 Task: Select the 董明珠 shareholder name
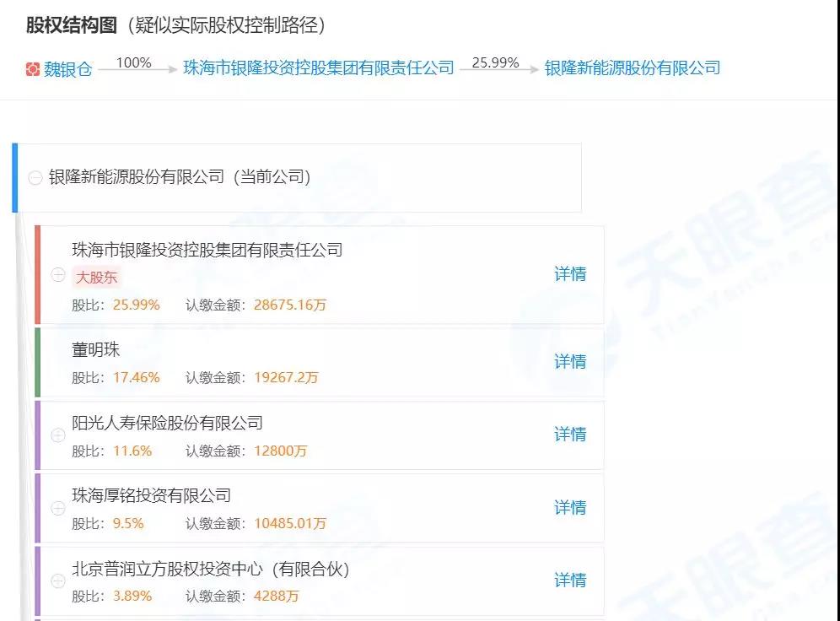(96, 350)
